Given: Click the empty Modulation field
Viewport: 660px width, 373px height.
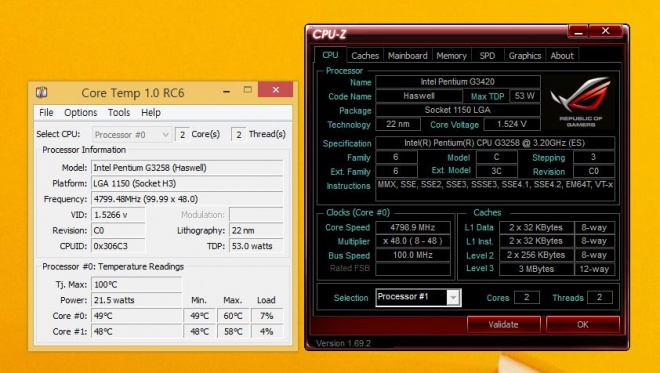Looking at the screenshot, I should click(x=256, y=215).
